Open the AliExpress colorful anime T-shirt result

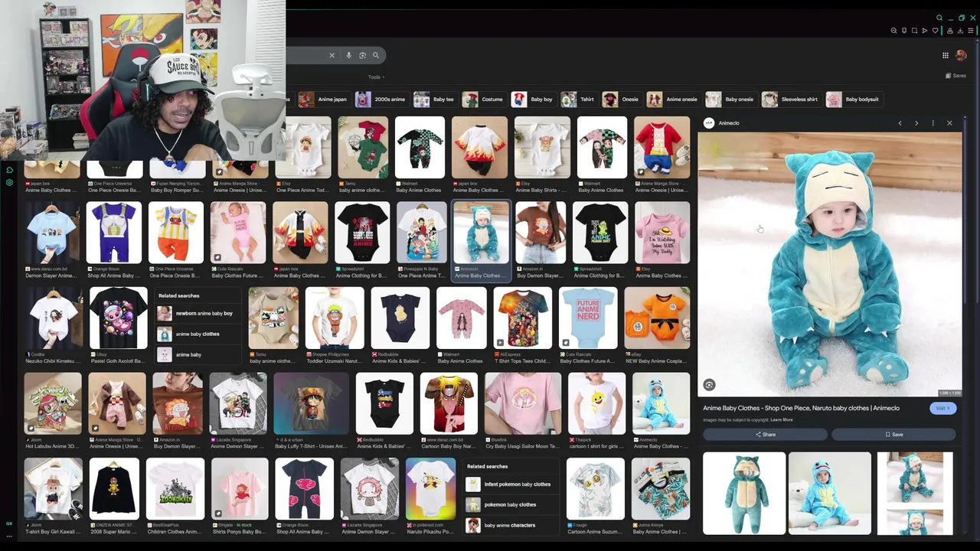click(x=522, y=318)
